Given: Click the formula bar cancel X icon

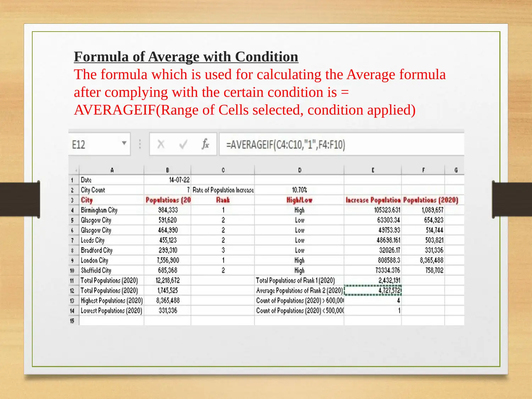Looking at the screenshot, I should pos(161,144).
